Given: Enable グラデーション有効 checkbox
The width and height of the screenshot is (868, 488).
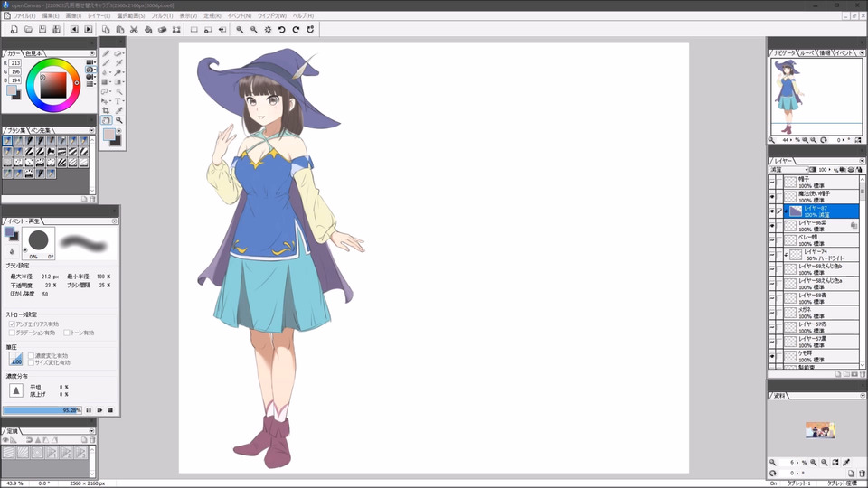Looking at the screenshot, I should pos(12,333).
